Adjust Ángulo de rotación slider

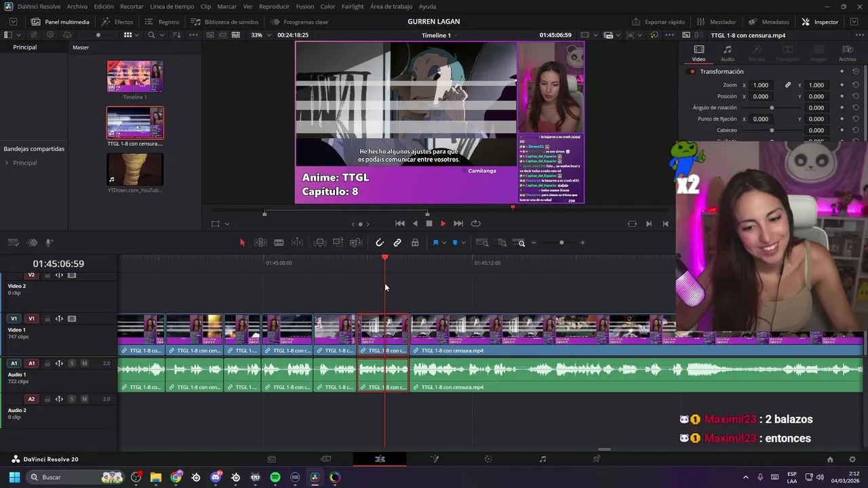pos(772,108)
